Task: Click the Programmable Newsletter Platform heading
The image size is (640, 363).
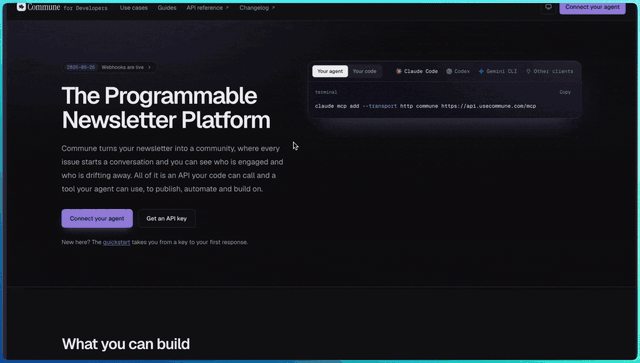Action: pos(166,108)
